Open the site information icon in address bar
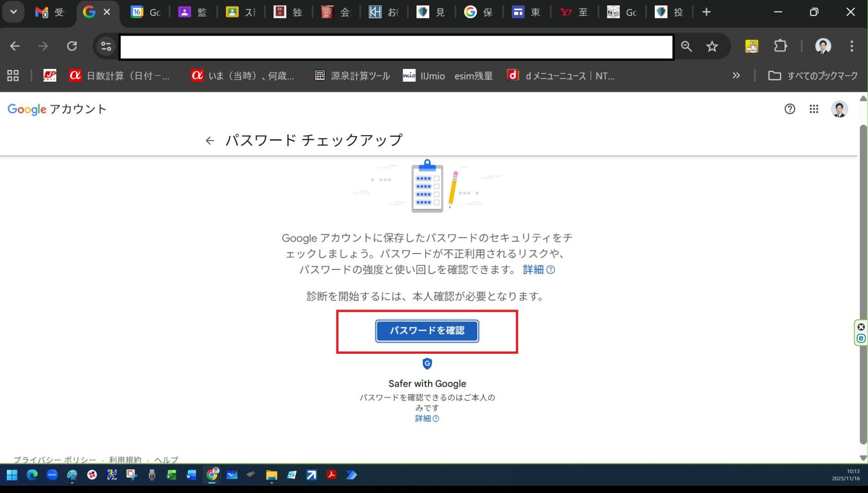Image resolution: width=868 pixels, height=493 pixels. 106,47
